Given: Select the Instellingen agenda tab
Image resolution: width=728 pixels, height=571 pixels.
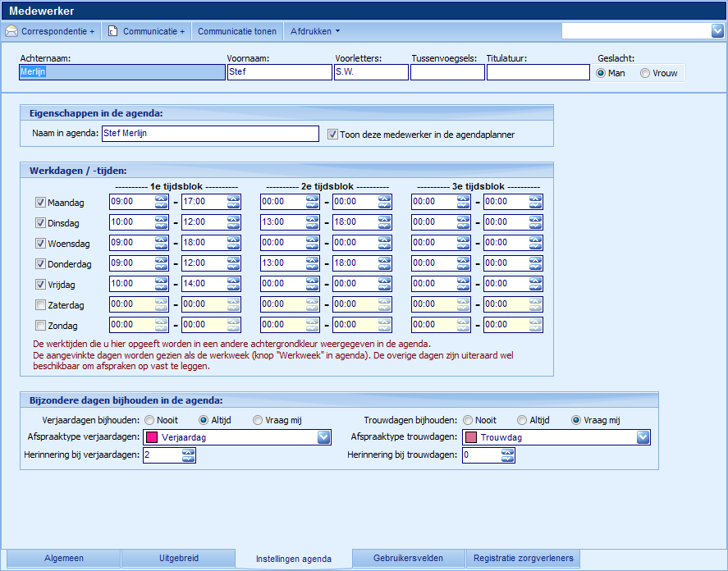Looking at the screenshot, I should click(x=294, y=559).
